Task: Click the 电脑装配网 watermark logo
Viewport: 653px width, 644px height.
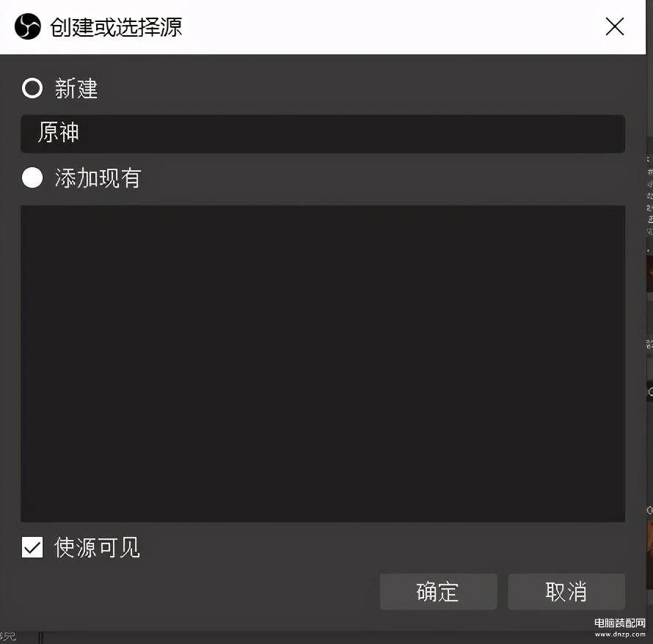Action: pos(620,623)
